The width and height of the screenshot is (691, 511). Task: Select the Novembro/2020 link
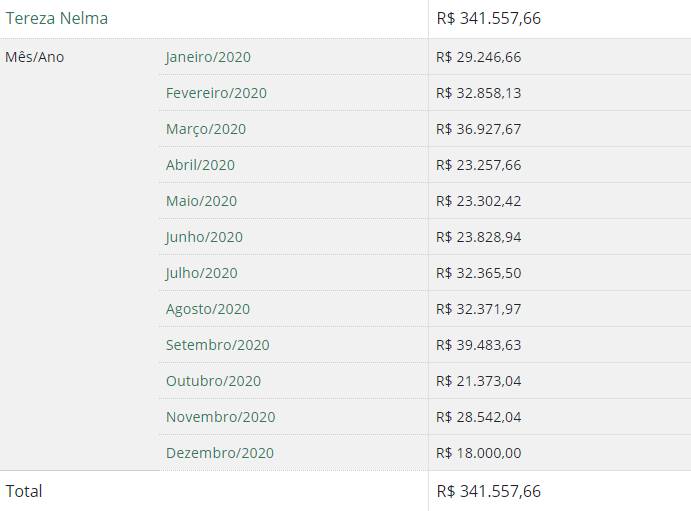220,417
